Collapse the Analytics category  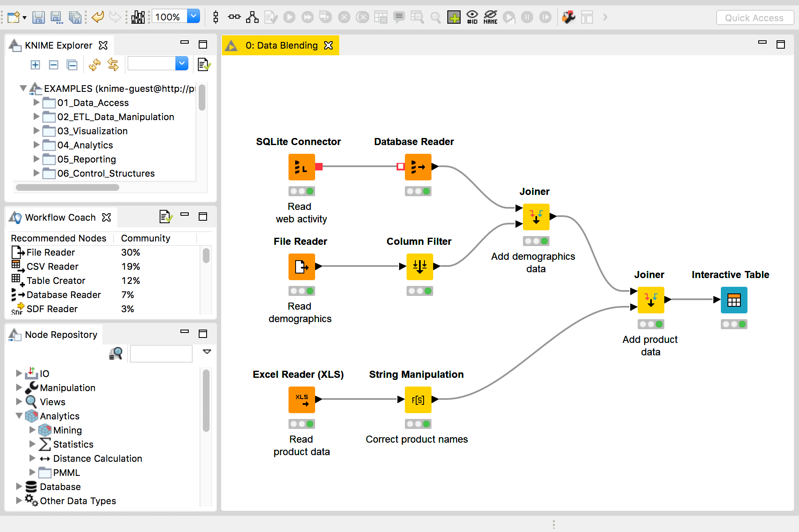click(x=19, y=416)
